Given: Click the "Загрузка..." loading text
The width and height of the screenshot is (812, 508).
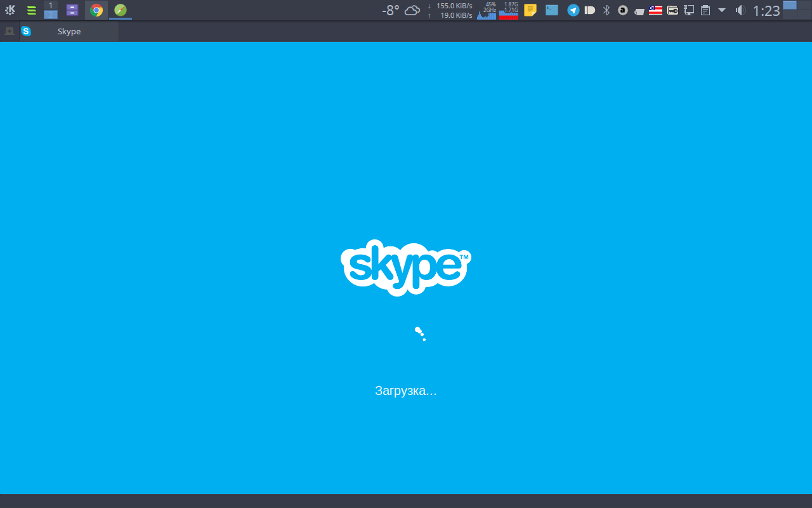Looking at the screenshot, I should [406, 391].
